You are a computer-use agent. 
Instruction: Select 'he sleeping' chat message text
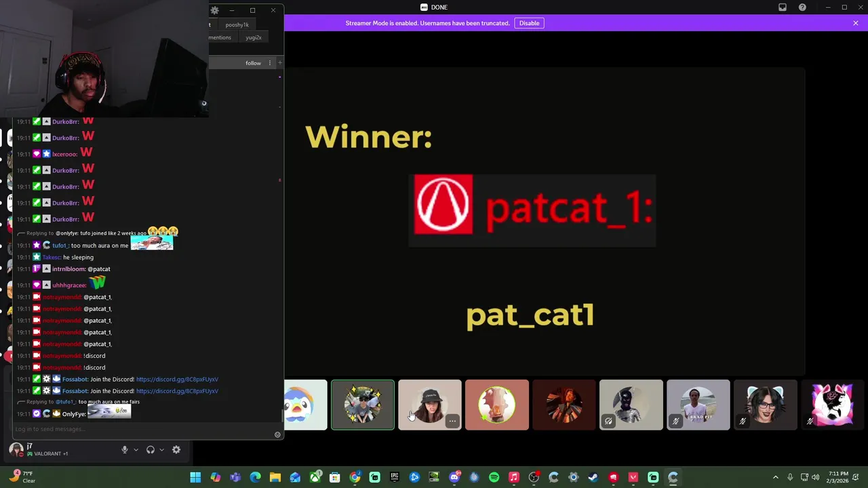[x=78, y=258]
